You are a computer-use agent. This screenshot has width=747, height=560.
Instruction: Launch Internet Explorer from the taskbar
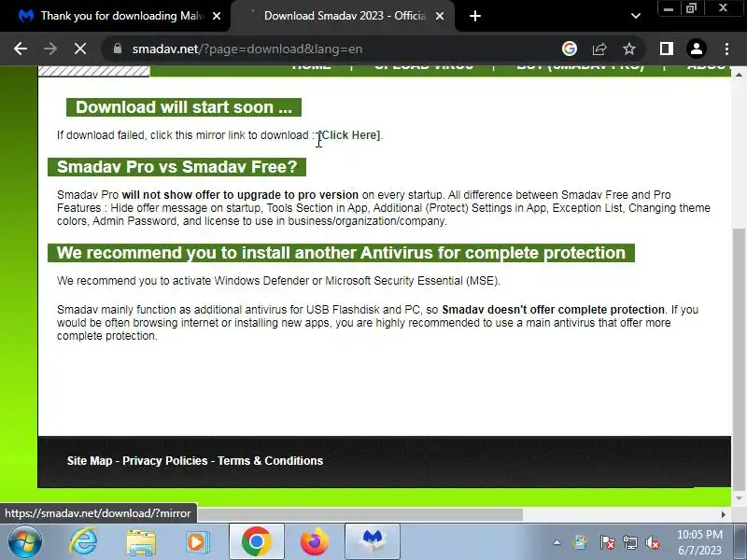(83, 541)
